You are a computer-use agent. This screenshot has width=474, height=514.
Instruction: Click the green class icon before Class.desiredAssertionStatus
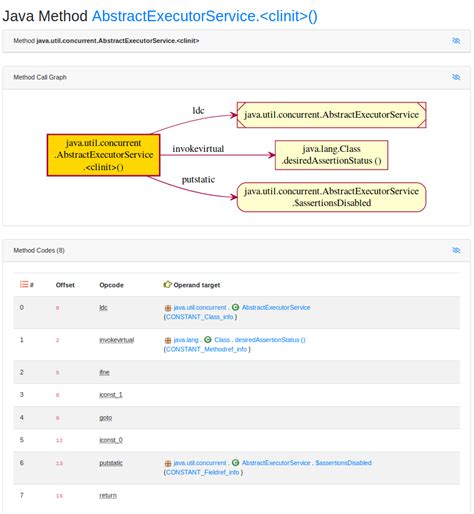tap(208, 340)
